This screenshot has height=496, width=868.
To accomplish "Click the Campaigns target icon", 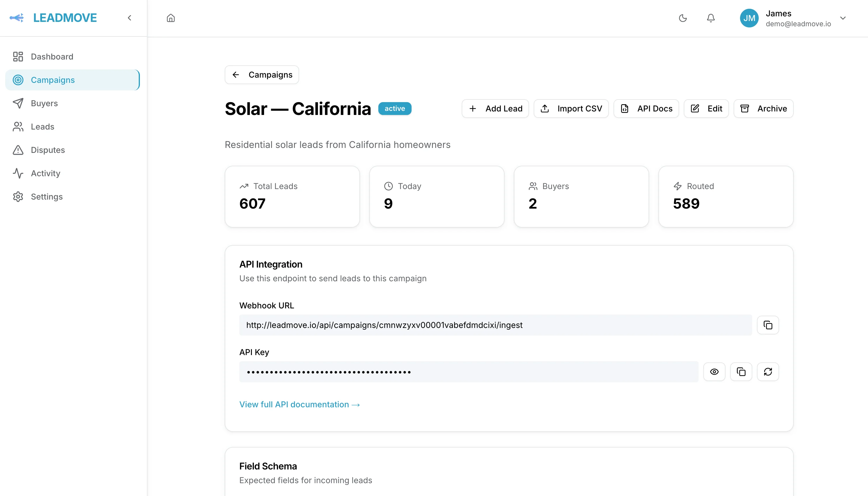I will point(18,80).
